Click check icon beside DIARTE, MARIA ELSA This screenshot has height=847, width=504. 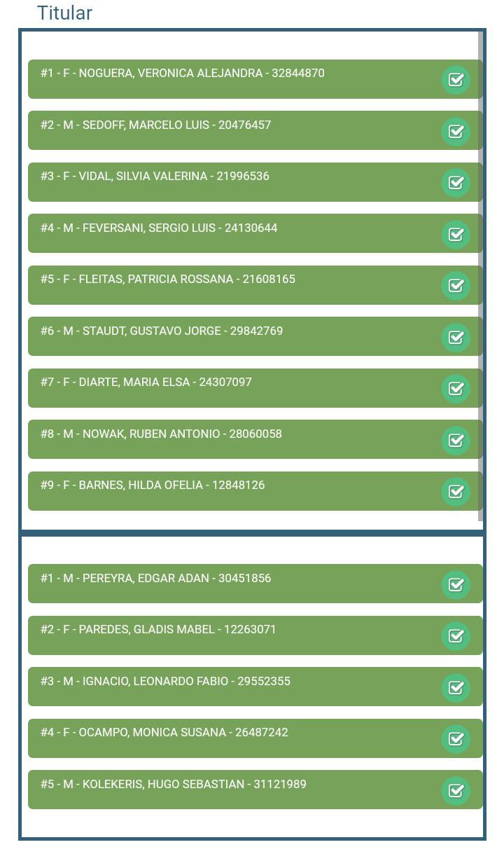coord(456,389)
